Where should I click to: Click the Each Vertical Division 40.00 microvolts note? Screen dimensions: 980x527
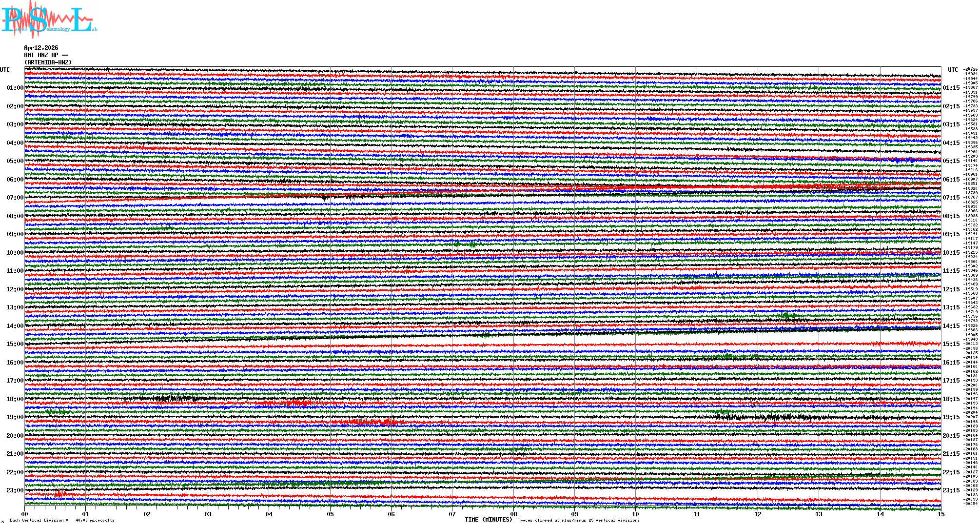[62, 520]
